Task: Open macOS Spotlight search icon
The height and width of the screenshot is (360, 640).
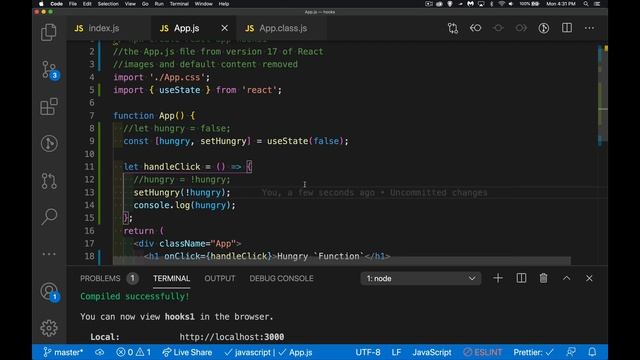Action: click(586, 4)
